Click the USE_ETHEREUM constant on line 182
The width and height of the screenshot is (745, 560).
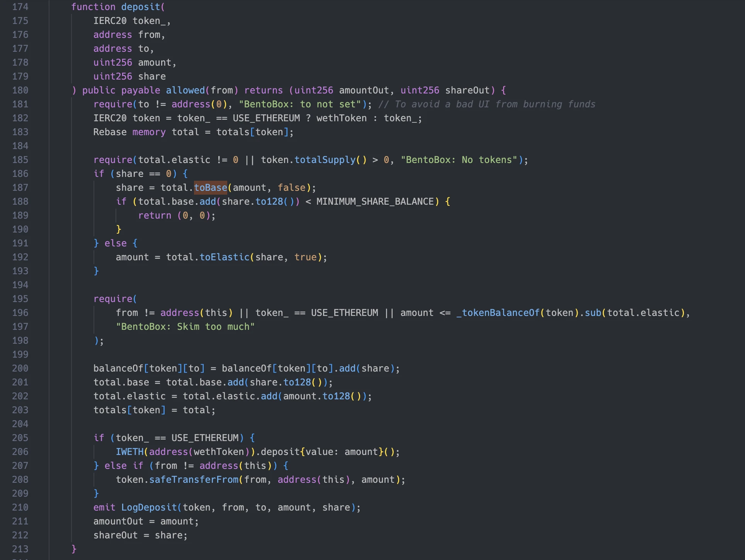(266, 118)
